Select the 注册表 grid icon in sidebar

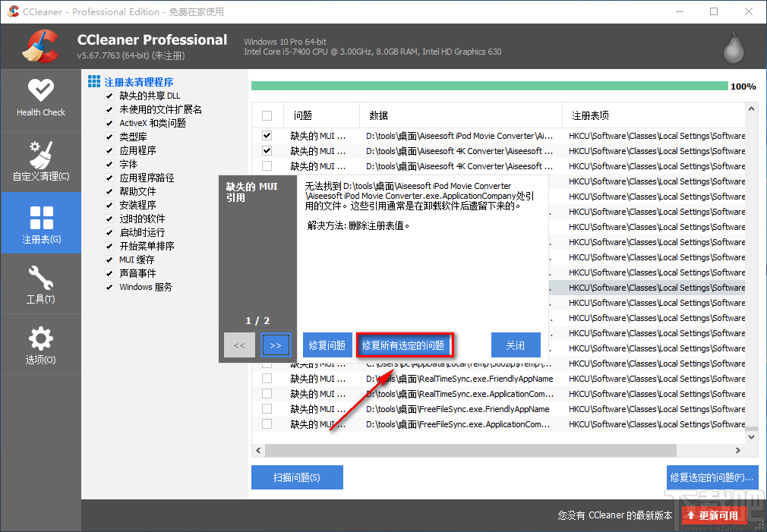tap(41, 219)
